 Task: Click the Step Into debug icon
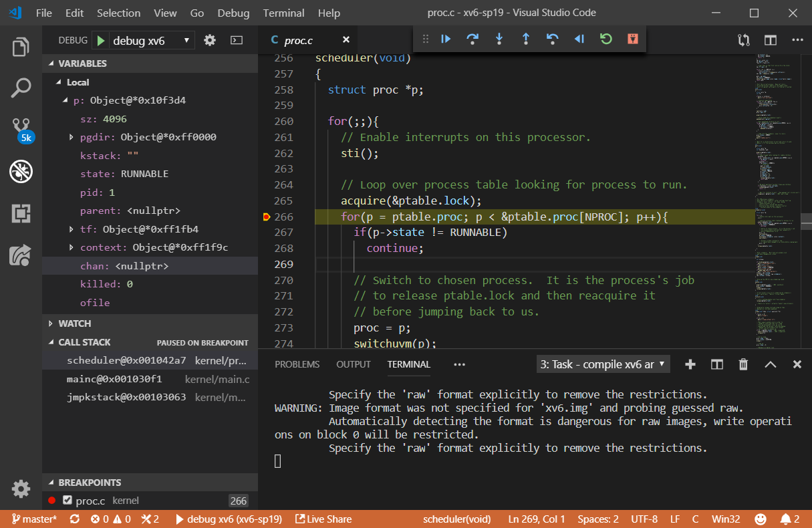[499, 39]
